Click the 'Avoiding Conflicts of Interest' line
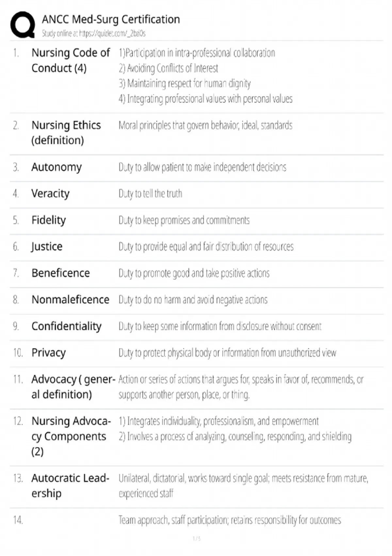 click(168, 68)
